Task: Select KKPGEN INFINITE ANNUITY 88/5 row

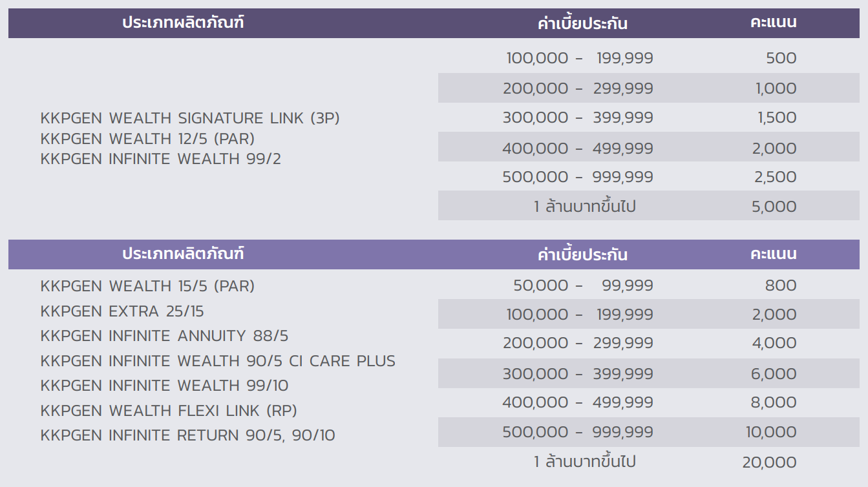Action: [164, 336]
